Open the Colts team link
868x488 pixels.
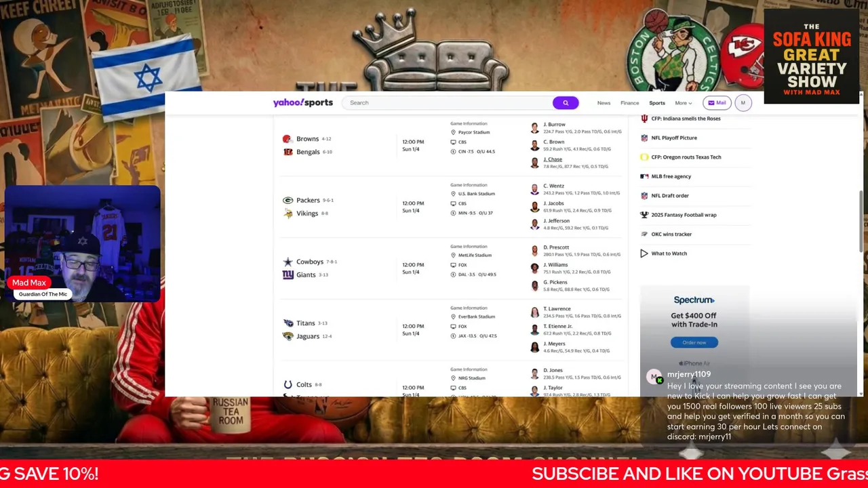tap(304, 384)
